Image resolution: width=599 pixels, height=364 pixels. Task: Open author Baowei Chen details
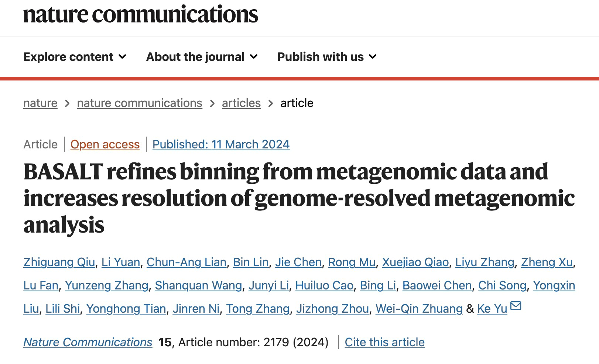click(437, 285)
